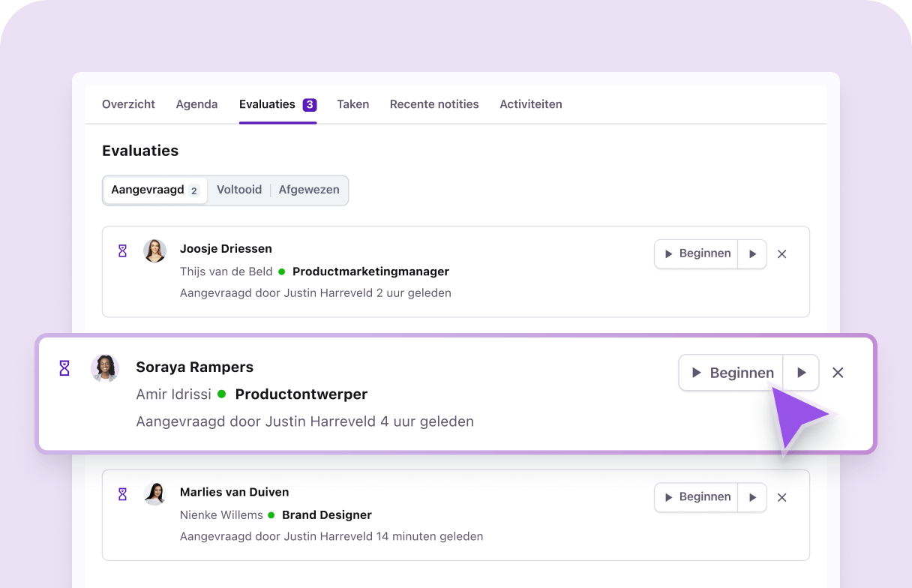Screen dimensions: 912x588
Task: Click the hourglass icon beside Joosje Driessen
Action: tap(122, 250)
